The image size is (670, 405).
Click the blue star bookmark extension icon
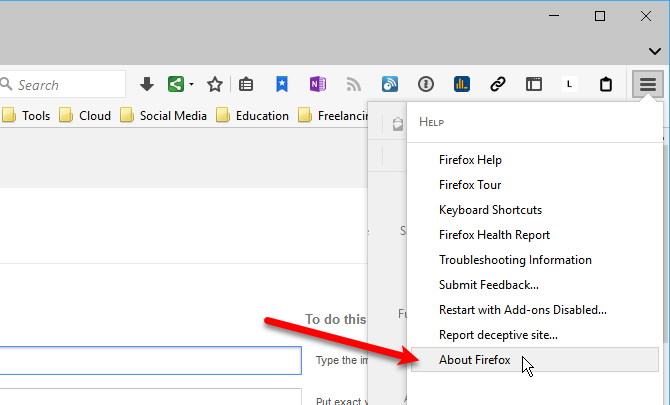tap(282, 85)
